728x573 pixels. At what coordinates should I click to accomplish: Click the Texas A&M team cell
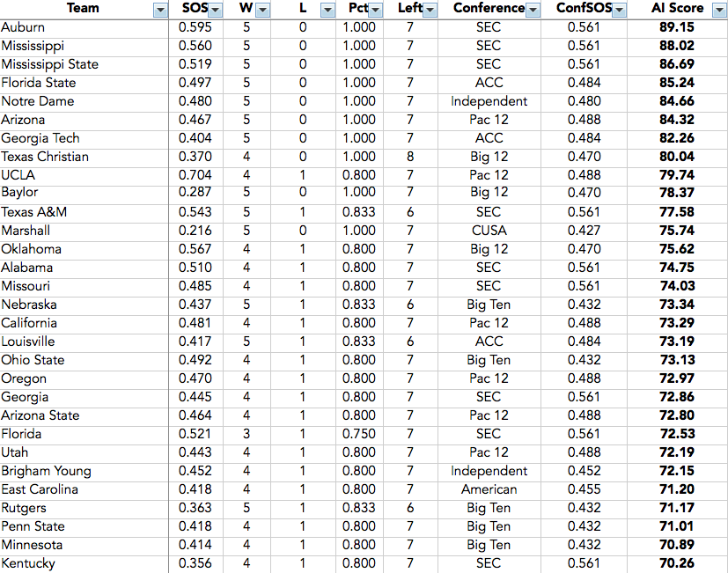click(x=84, y=212)
